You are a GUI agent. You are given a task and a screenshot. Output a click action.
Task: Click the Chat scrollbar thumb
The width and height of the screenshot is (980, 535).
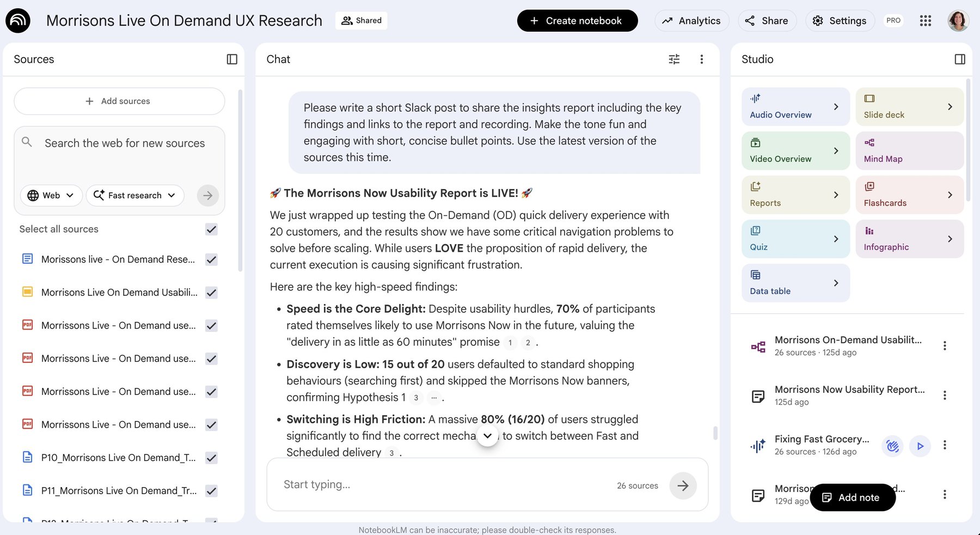pyautogui.click(x=715, y=433)
